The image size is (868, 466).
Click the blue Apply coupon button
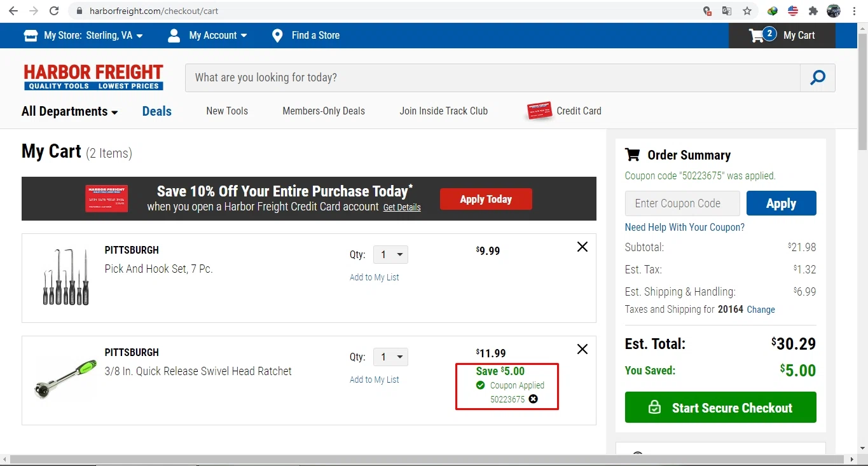click(x=781, y=203)
